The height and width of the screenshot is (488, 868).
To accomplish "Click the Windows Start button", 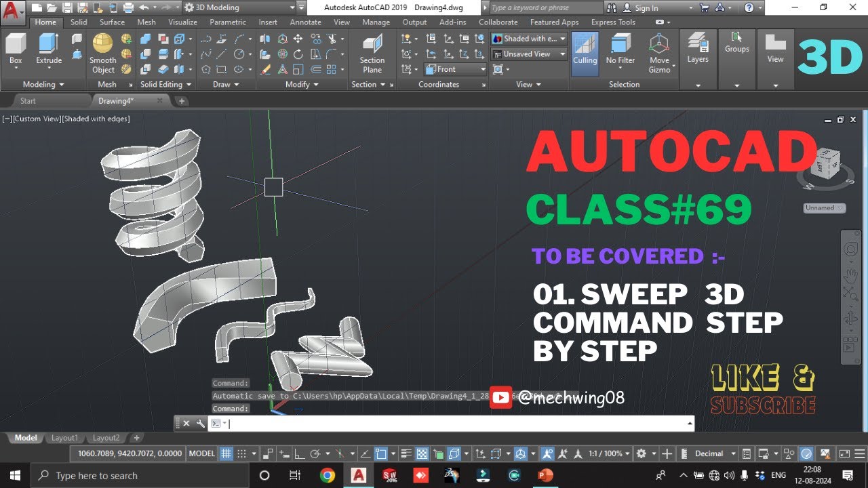I will point(15,475).
